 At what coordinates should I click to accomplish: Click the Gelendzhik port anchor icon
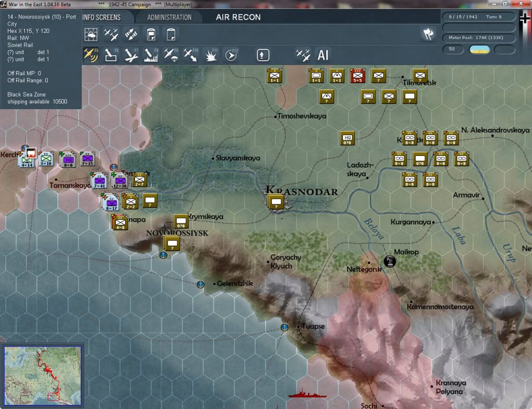[x=201, y=284]
